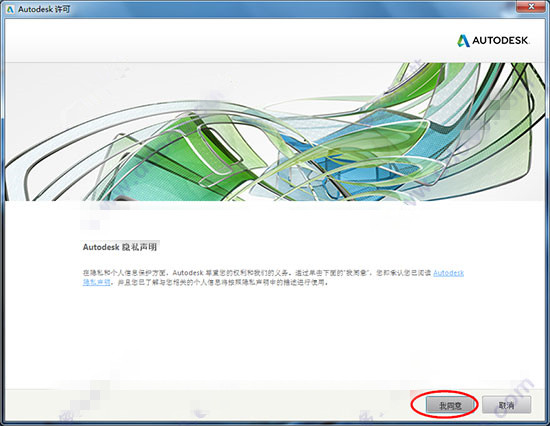Click the 我同意 (I Agree) button
550x426 pixels.
[450, 405]
